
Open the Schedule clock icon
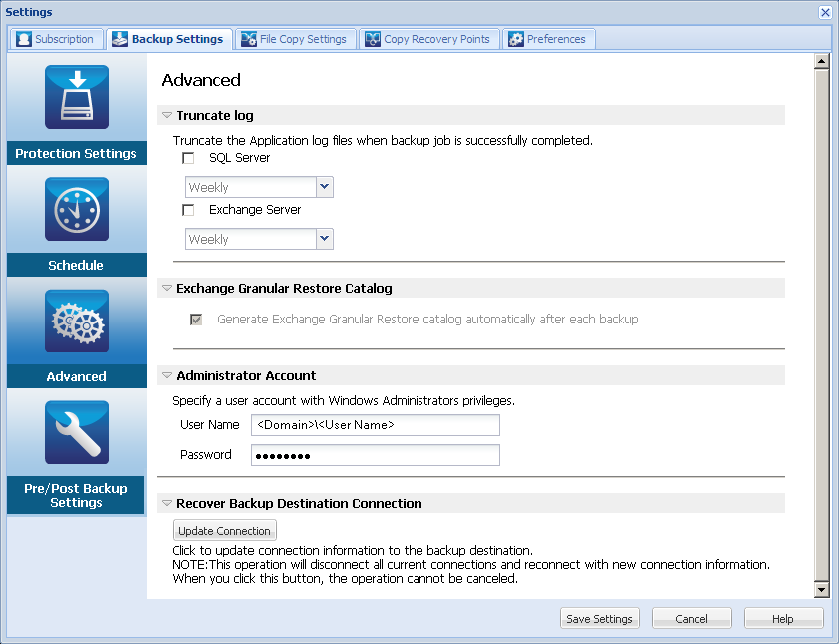click(x=76, y=209)
